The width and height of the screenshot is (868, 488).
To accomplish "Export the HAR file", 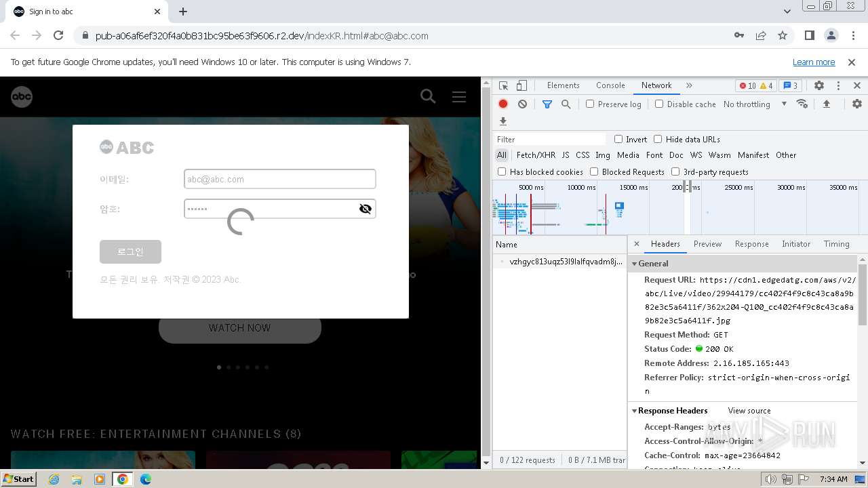I will 503,121.
